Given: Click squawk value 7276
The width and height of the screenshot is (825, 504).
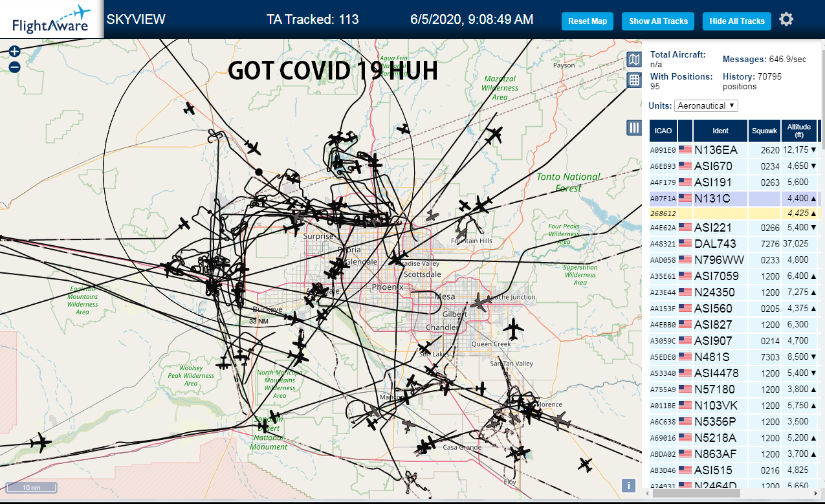Looking at the screenshot, I should (x=770, y=244).
